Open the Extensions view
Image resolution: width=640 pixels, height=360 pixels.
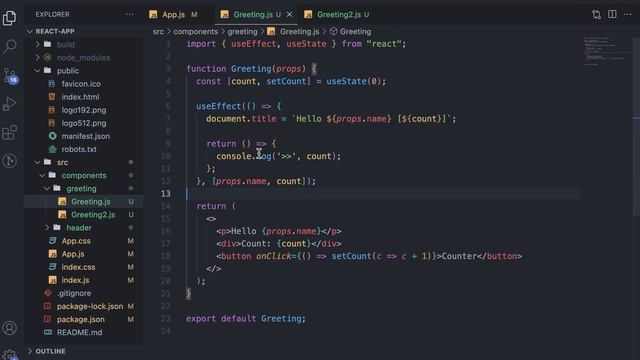pyautogui.click(x=9, y=132)
